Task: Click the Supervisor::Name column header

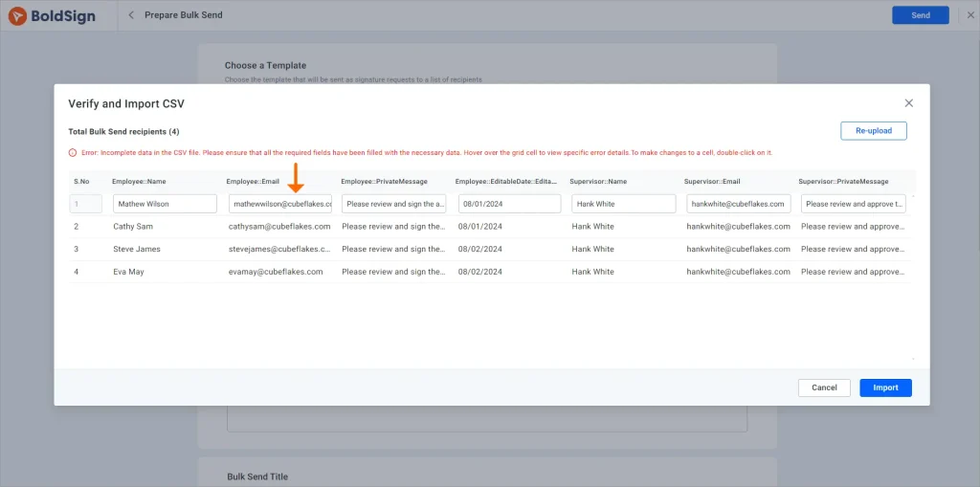Action: coord(598,181)
